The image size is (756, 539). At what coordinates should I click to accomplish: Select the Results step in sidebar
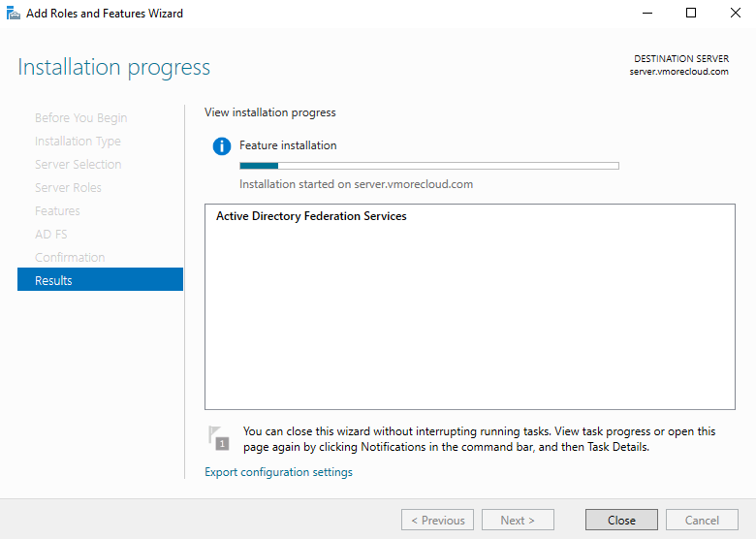[x=100, y=279]
